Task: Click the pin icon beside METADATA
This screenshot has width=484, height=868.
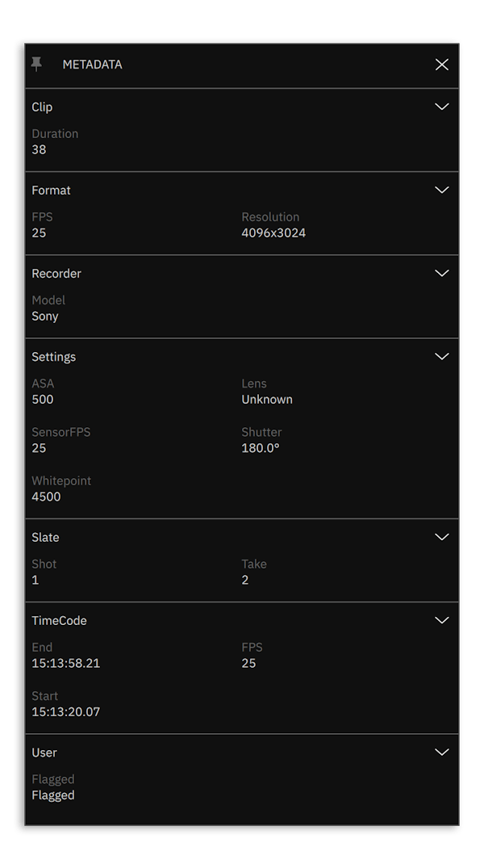Action: pyautogui.click(x=36, y=65)
